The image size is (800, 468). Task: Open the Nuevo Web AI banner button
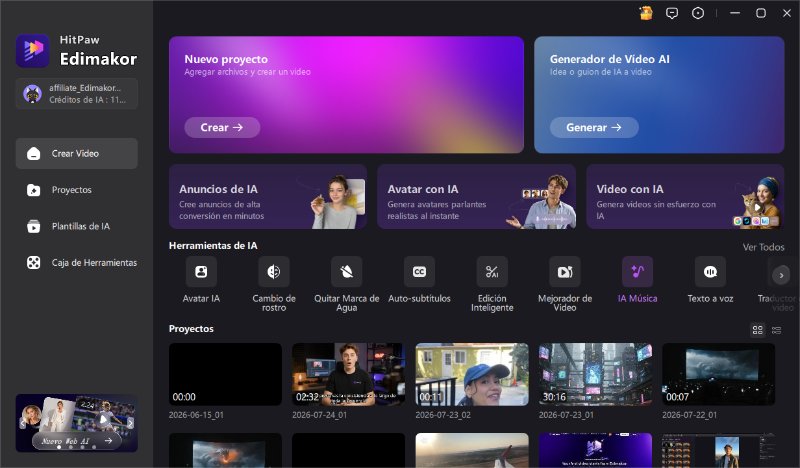(77, 440)
